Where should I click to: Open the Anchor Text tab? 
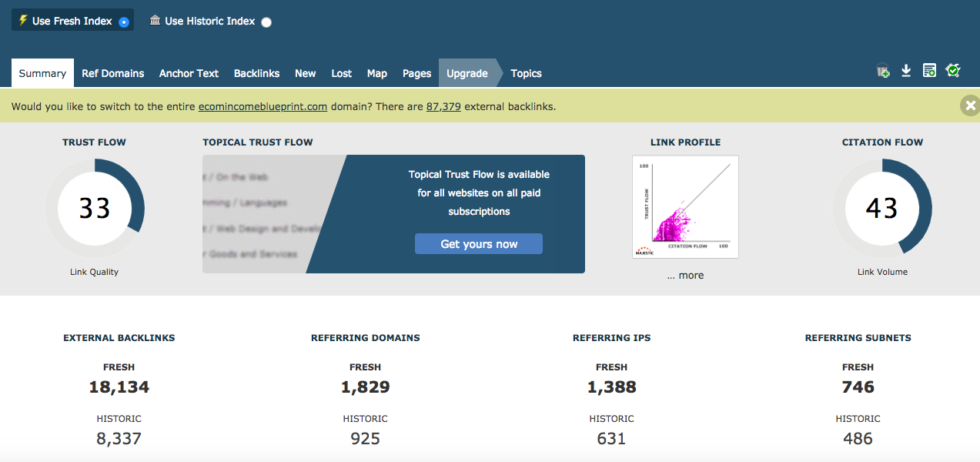pyautogui.click(x=189, y=72)
